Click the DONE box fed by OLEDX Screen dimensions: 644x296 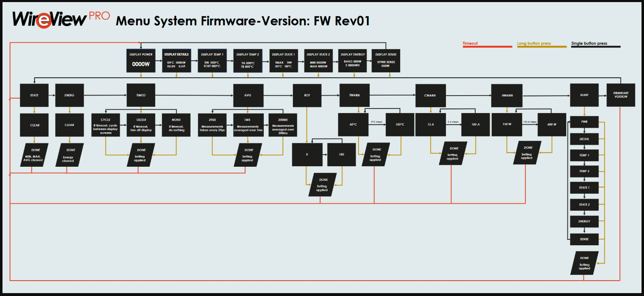click(141, 155)
